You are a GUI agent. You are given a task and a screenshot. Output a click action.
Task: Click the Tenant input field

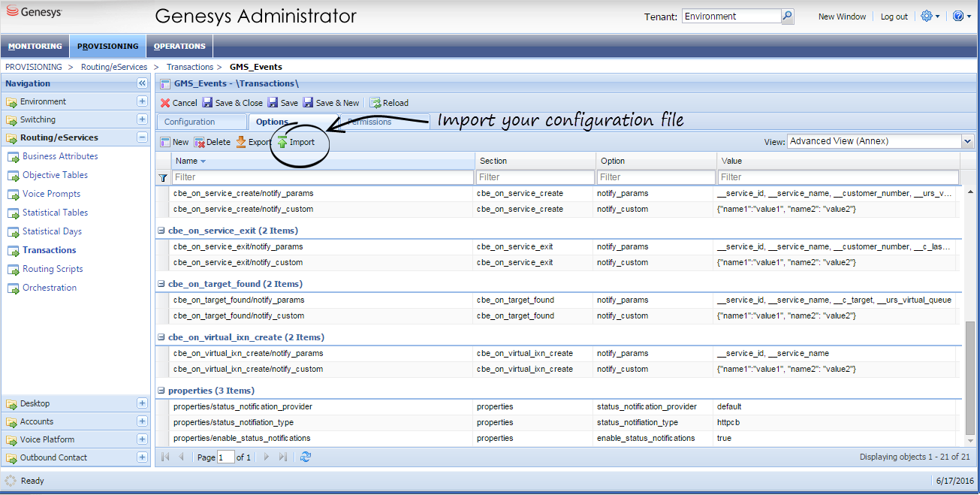731,17
